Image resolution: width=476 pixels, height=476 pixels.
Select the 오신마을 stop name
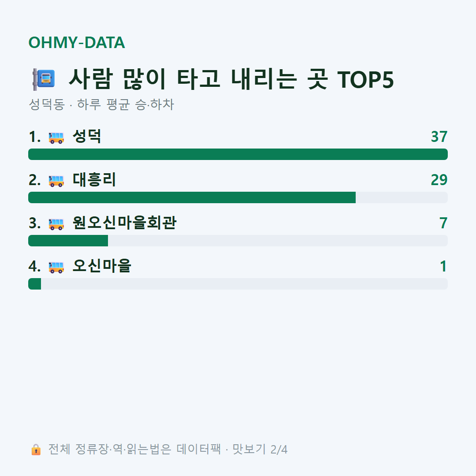[102, 266]
